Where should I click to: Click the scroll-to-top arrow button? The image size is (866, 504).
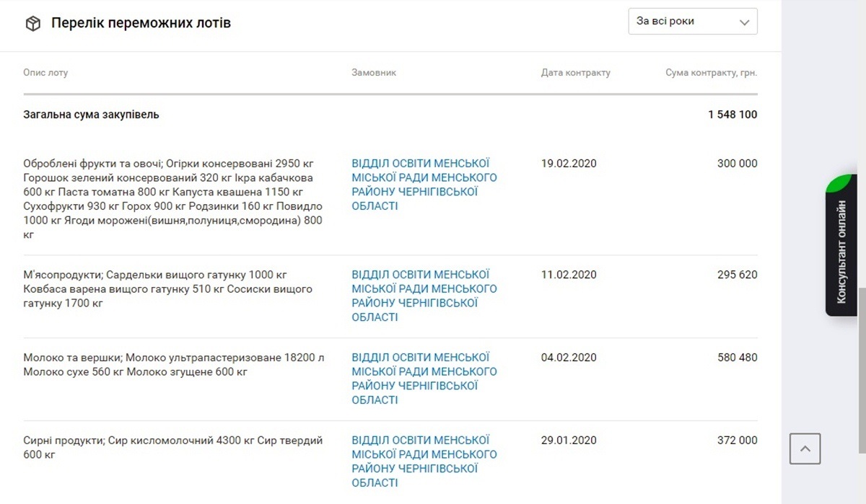[x=805, y=449]
